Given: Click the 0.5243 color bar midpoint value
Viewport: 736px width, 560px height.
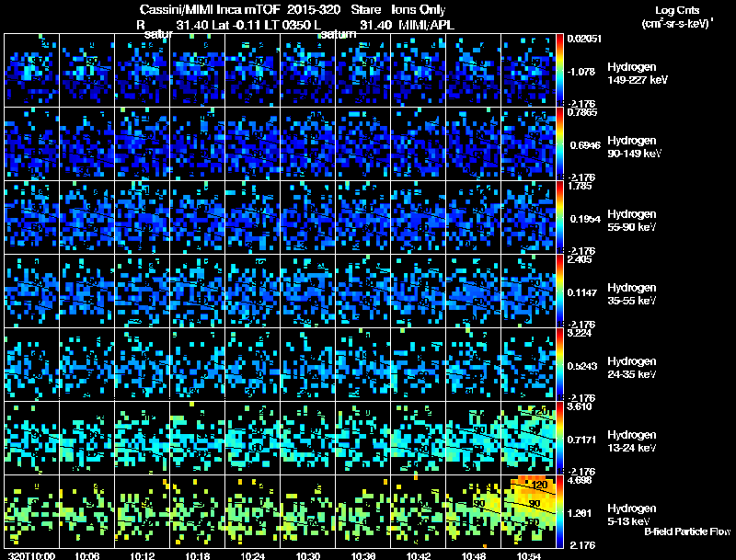Looking at the screenshot, I should coord(582,366).
